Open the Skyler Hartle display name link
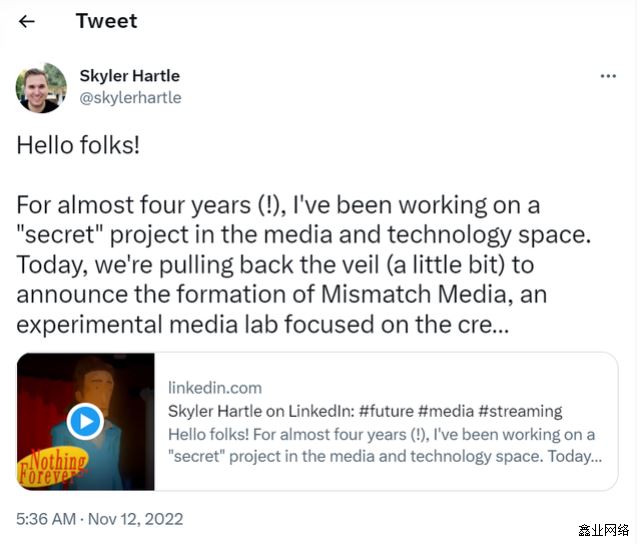Screen dimensions: 641x544 coord(129,76)
